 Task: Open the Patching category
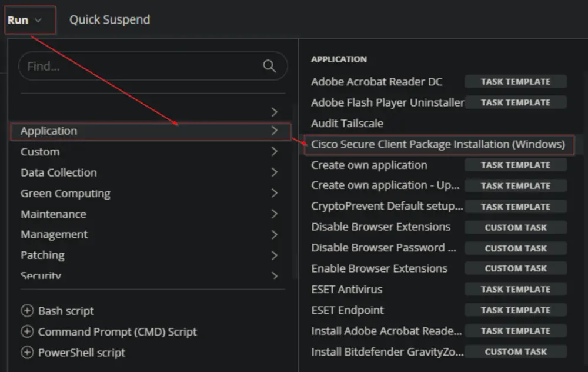pyautogui.click(x=42, y=255)
